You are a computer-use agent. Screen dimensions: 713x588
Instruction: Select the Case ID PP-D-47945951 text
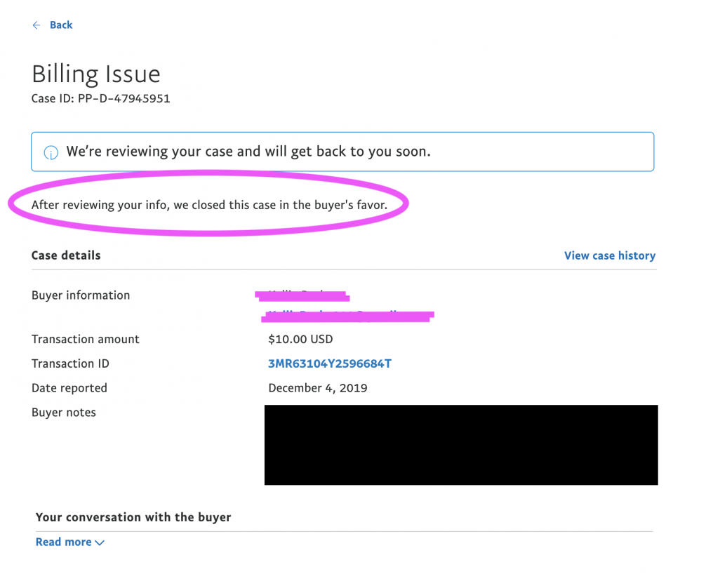pos(100,99)
